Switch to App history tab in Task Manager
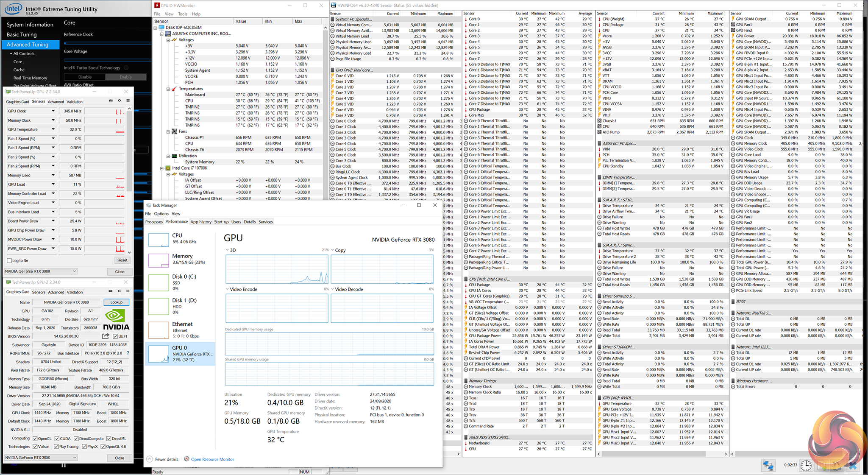868x475 pixels. (x=200, y=222)
